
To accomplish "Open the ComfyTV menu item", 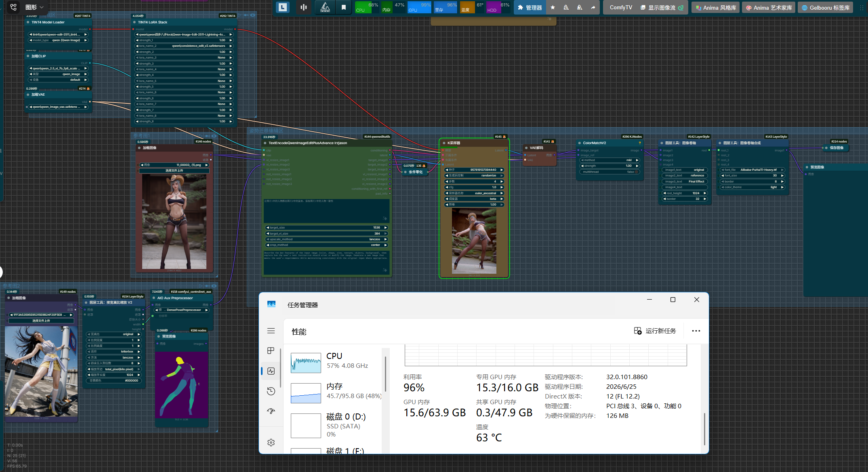I will click(x=621, y=8).
